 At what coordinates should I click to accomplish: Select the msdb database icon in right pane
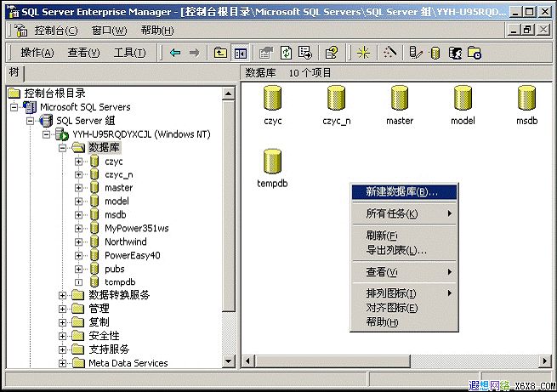526,98
